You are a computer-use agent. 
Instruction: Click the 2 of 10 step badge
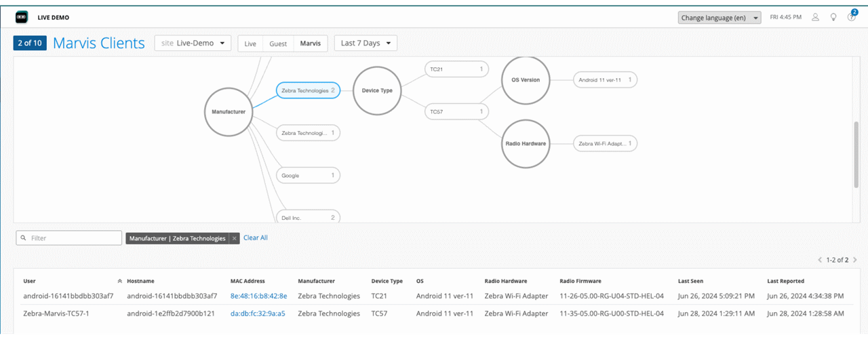pyautogui.click(x=30, y=43)
